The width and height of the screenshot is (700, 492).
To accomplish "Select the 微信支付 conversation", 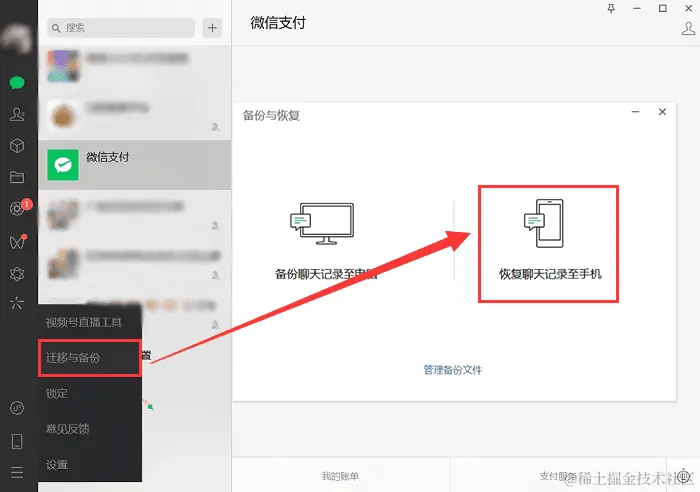I will pos(135,165).
